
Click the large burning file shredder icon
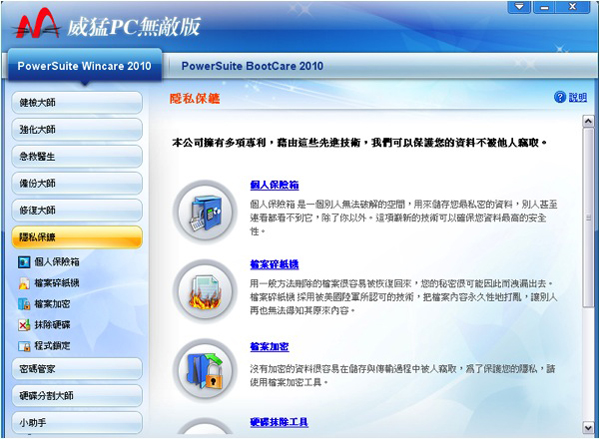pos(205,292)
